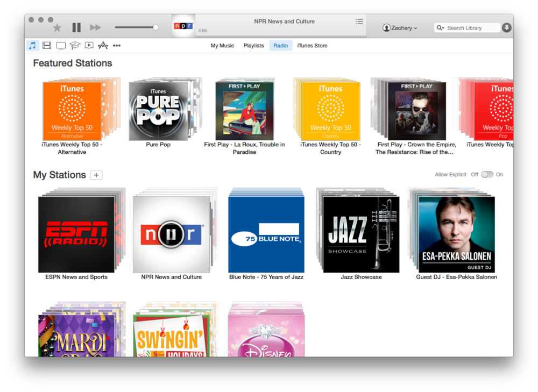Open the Swingin' Holidays station artwork
Image resolution: width=538 pixels, height=392 pixels.
[x=171, y=336]
